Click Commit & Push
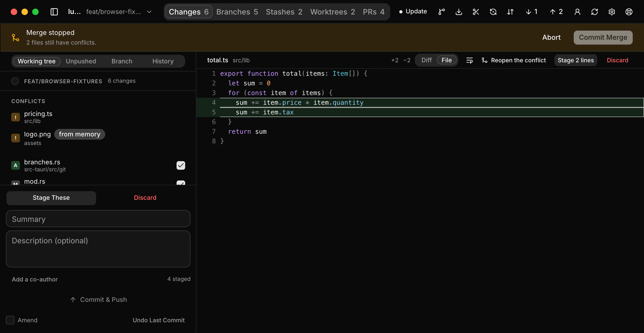Screen dimensions: 644x333 (98, 300)
